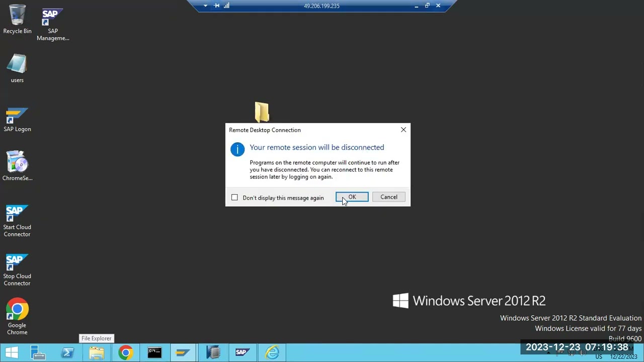
Task: Minimize the remote session from connection bar
Action: tap(416, 6)
